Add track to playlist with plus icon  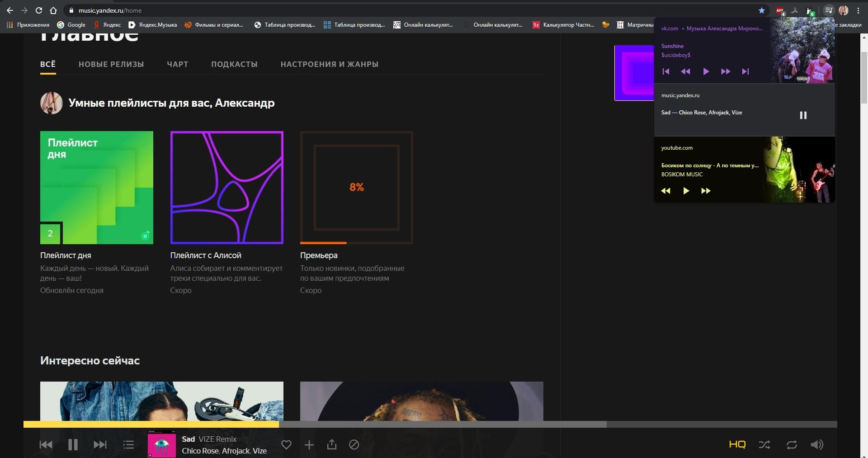[x=309, y=445]
